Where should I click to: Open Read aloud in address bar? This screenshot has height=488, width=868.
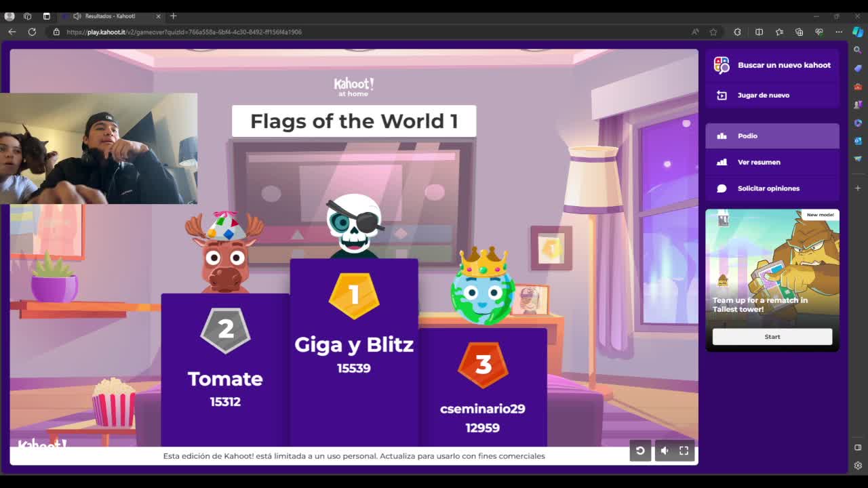[x=695, y=32]
